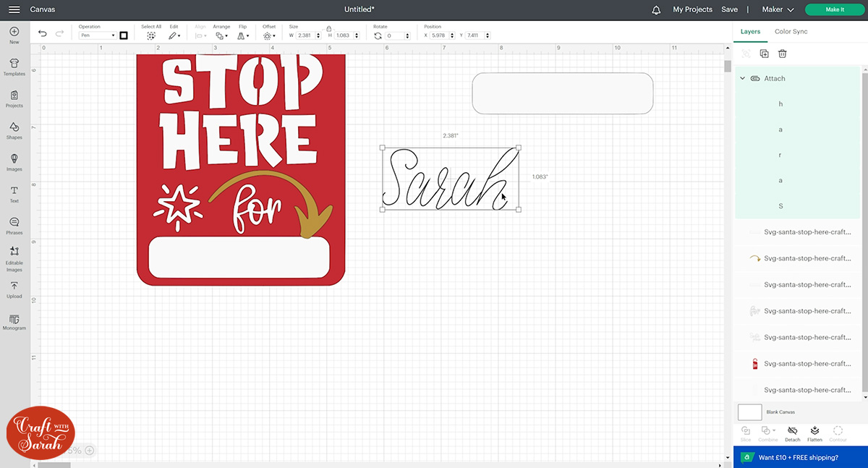Click the pen color swatch
Screen dimensions: 868x468
pos(124,35)
